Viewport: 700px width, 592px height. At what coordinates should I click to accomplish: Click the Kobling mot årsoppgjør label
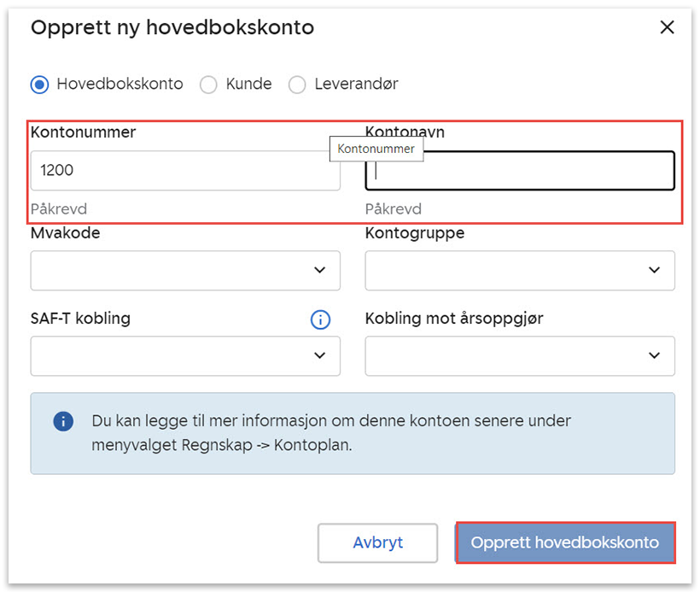pos(454,319)
